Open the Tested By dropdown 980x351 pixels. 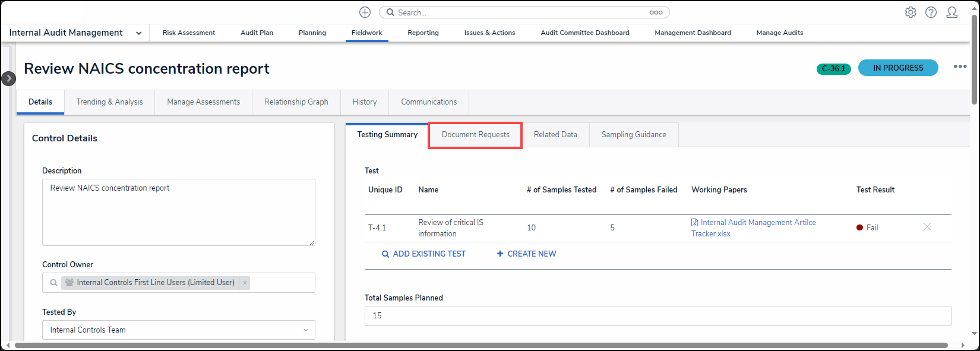[x=178, y=330]
